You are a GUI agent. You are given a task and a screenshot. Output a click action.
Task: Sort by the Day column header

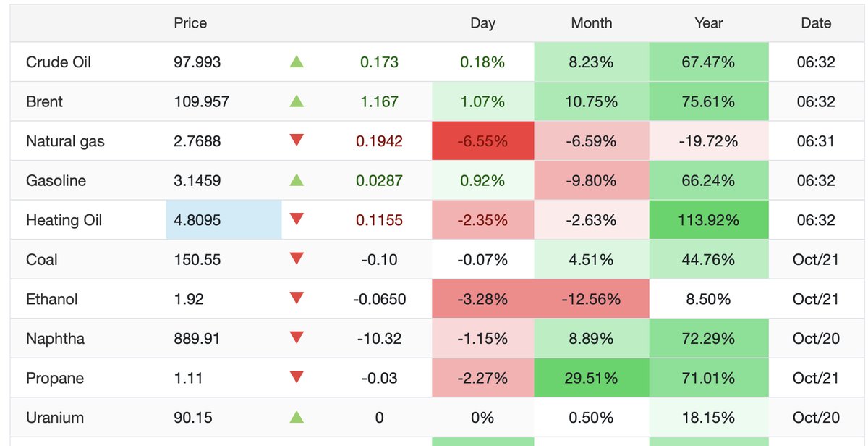482,23
